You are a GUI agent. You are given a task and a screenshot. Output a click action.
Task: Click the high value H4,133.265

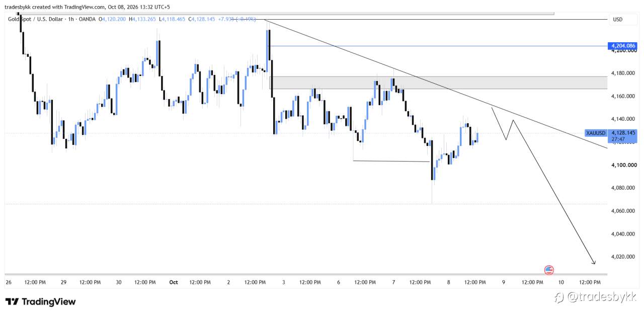142,19
